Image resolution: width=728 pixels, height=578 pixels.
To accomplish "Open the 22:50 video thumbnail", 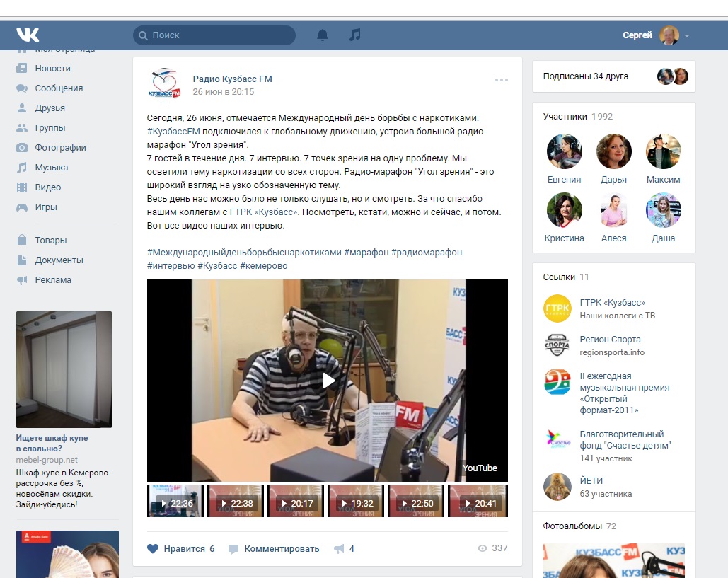I will pyautogui.click(x=416, y=502).
